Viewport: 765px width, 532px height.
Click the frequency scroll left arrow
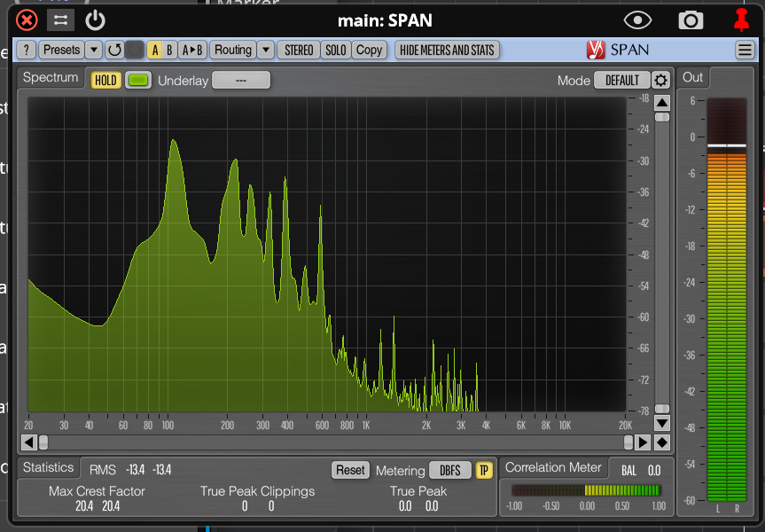point(28,442)
